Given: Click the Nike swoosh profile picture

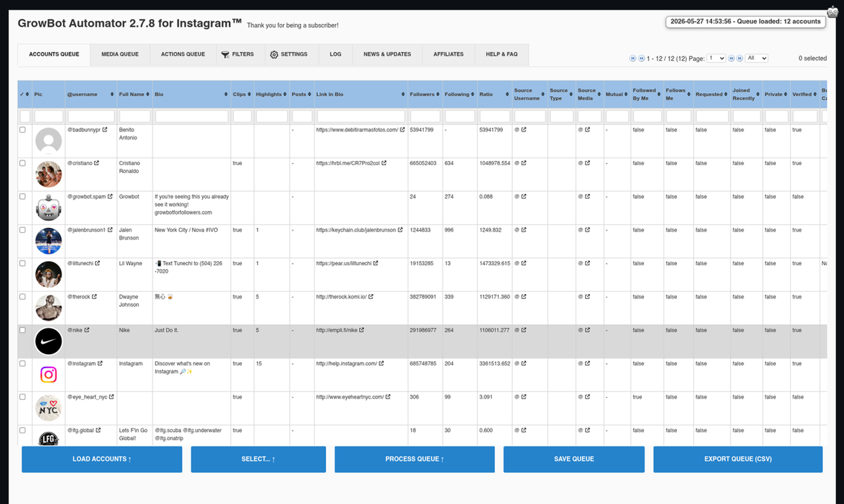Looking at the screenshot, I should [x=49, y=341].
